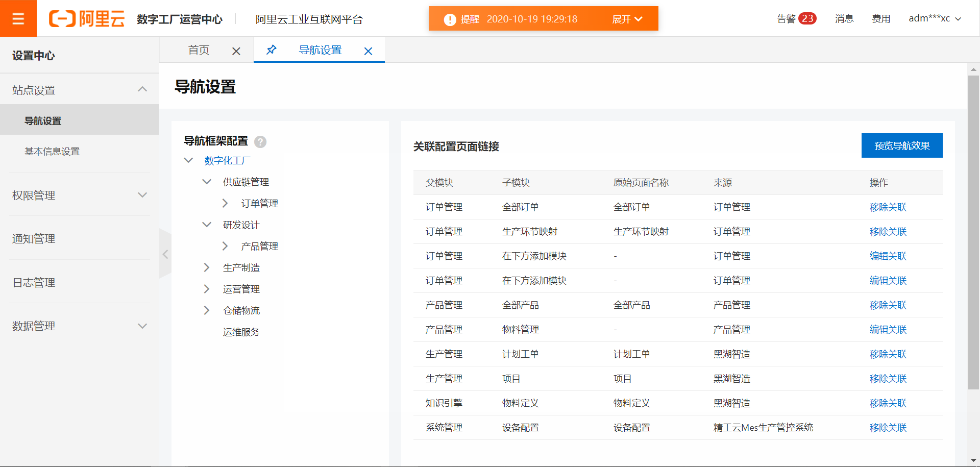
Task: Collapse the left sidebar with arrow handle
Action: [165, 254]
